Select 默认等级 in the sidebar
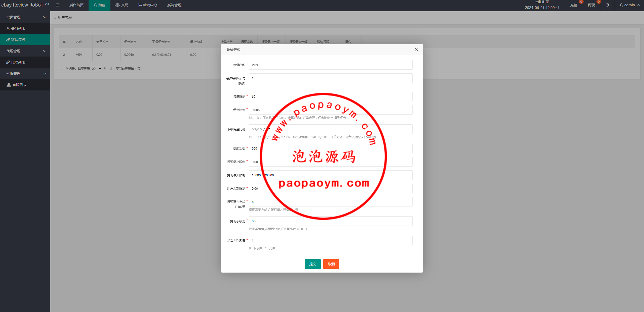Screen dimensions: 644x312 click(25, 40)
